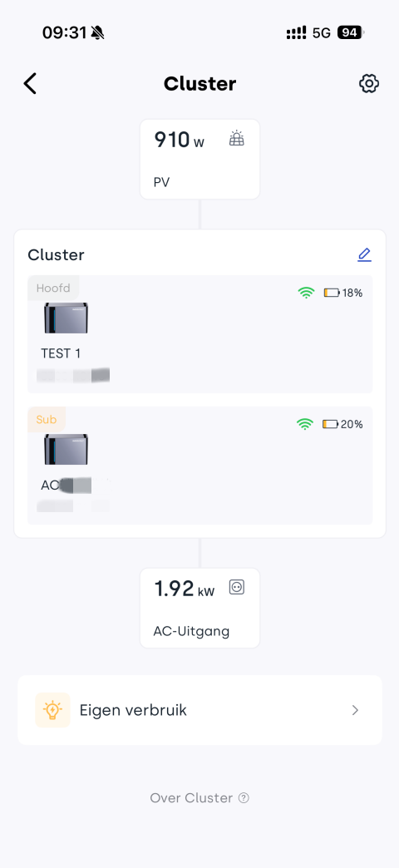Tap the AC socket outlet icon

237,587
